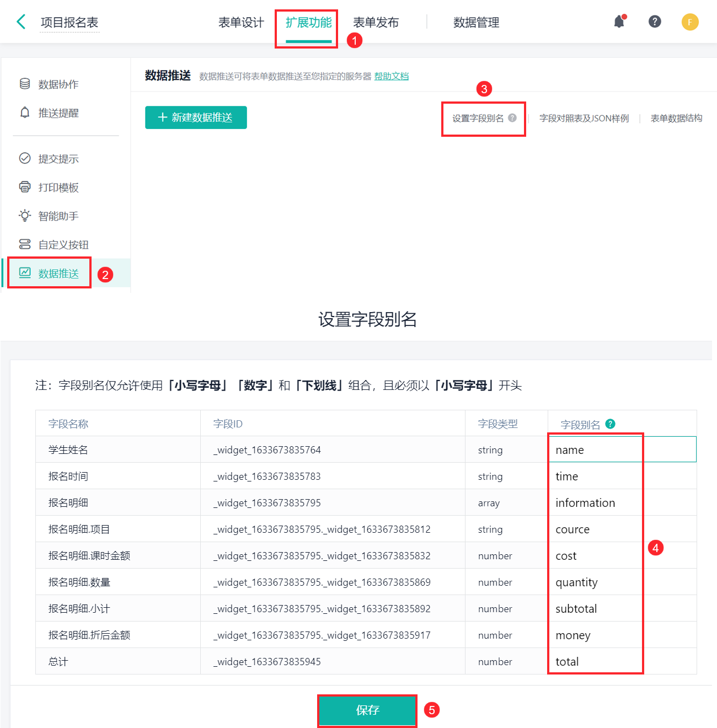The image size is (717, 728).
Task: Click the 项目报名表 form title
Action: coord(69,23)
